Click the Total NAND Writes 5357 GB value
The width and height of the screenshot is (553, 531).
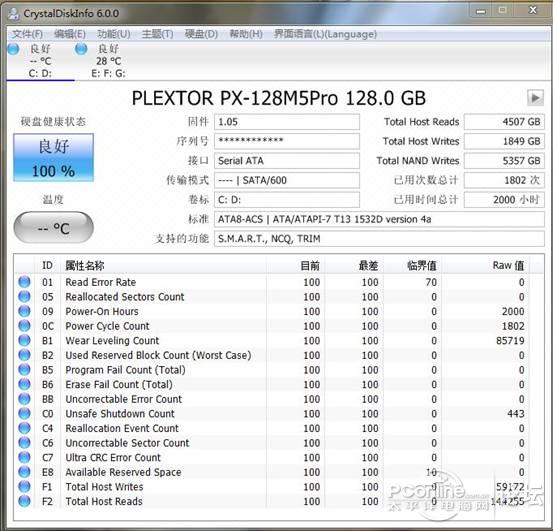(504, 161)
